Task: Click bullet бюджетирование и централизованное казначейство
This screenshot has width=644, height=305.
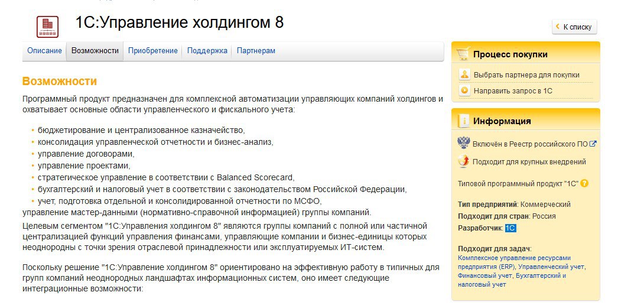Action: coord(141,131)
